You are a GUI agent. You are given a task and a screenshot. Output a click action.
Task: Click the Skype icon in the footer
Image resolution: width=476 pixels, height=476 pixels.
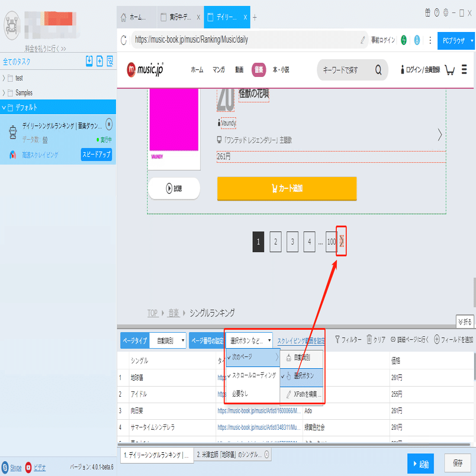5,467
